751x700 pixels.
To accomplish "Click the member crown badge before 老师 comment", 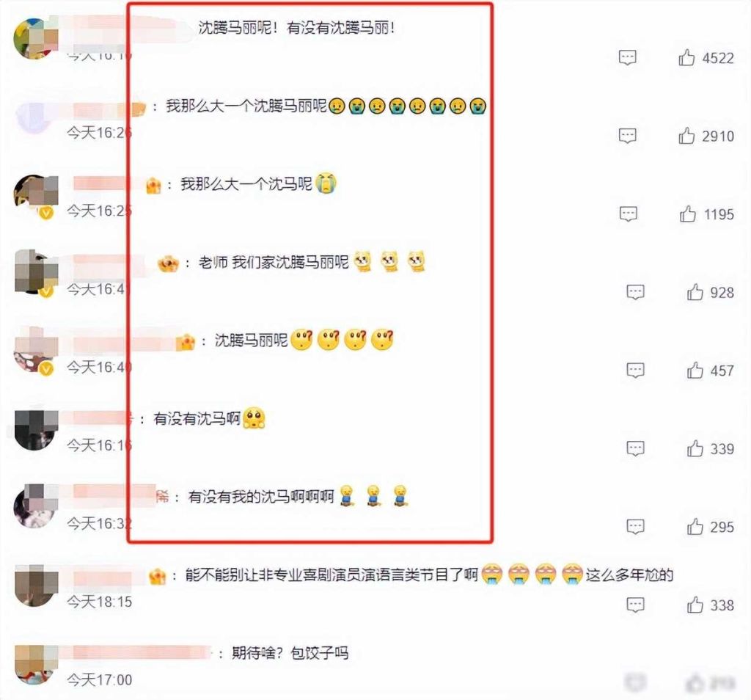I will coord(168,263).
